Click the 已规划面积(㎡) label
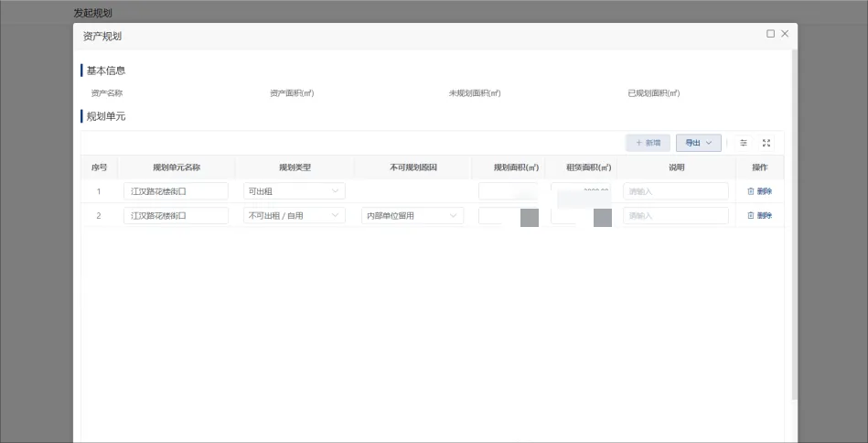Image resolution: width=868 pixels, height=443 pixels. tap(654, 93)
